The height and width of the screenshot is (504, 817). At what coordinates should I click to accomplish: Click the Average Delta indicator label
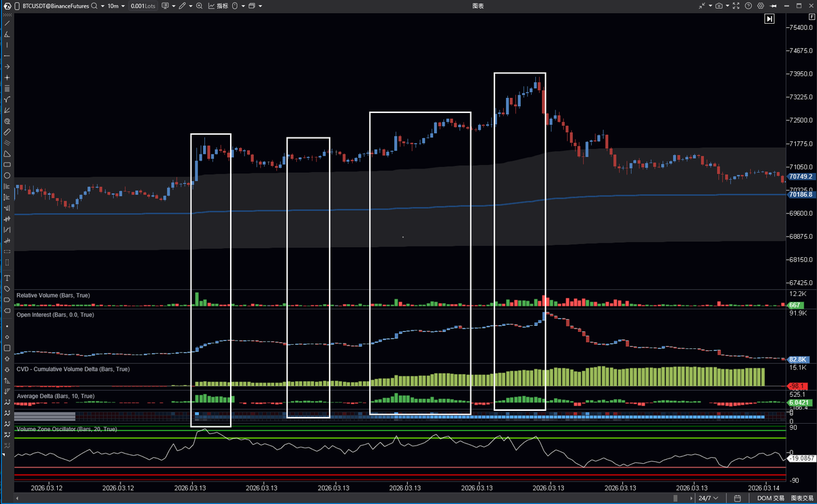pos(56,396)
